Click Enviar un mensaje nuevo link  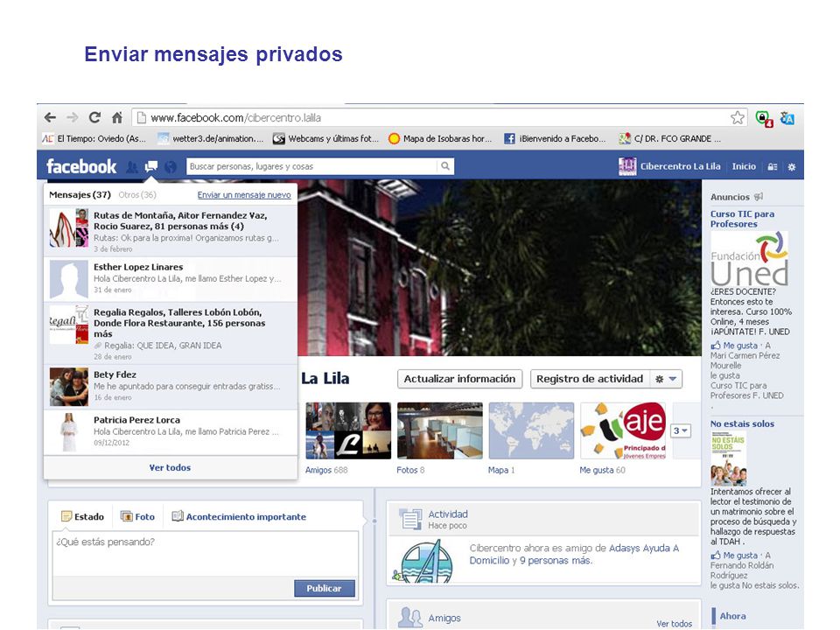pyautogui.click(x=244, y=195)
